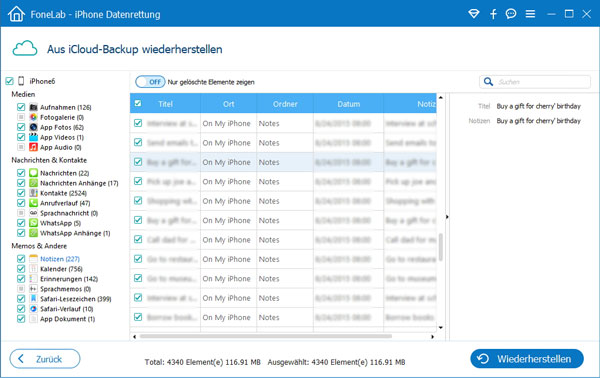Toggle 'Nur gelöschte Elemente zeigen' switch
This screenshot has height=378, width=600.
coord(150,81)
